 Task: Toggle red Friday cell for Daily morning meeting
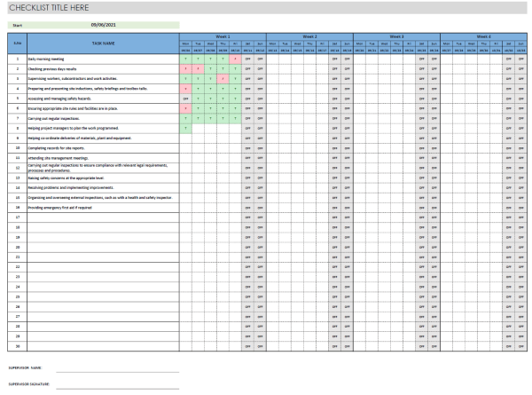click(235, 59)
